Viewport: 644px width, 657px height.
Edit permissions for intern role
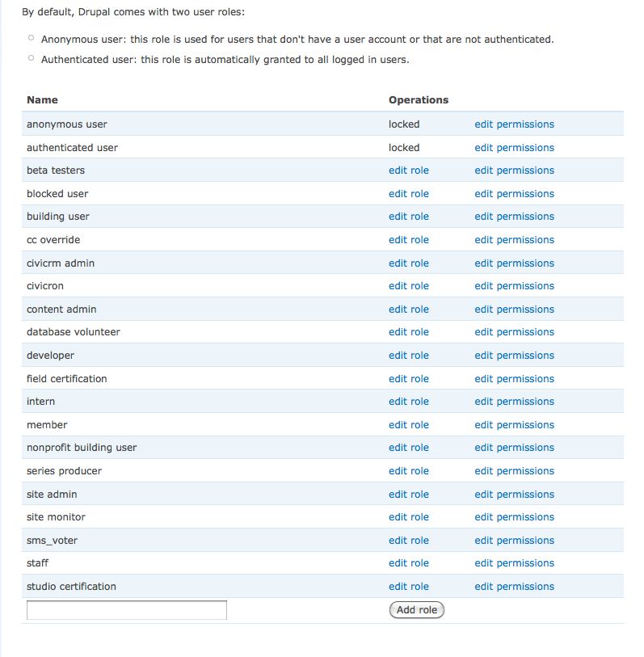(514, 402)
